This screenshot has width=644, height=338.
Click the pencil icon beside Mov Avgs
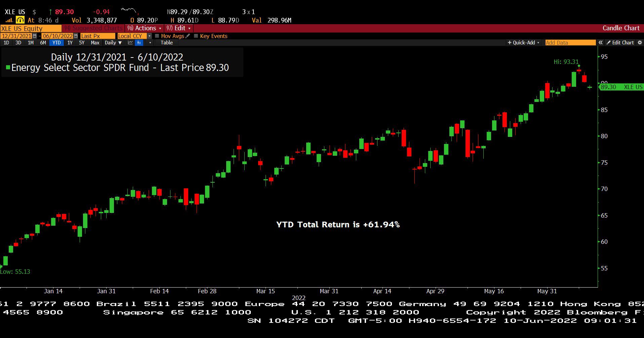coord(188,36)
